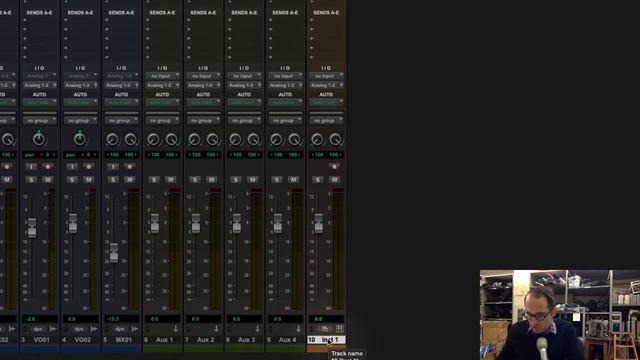The image size is (640, 360).
Task: Solo the VO02 track
Action: point(72,180)
